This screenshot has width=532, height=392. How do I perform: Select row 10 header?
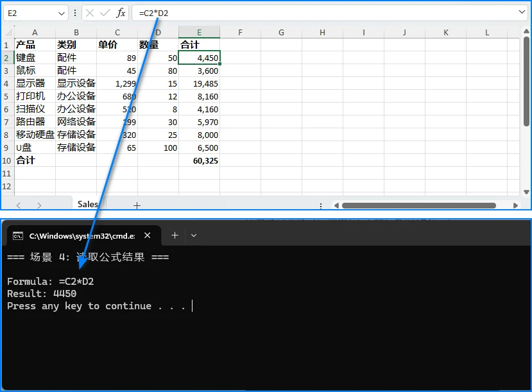(x=7, y=161)
